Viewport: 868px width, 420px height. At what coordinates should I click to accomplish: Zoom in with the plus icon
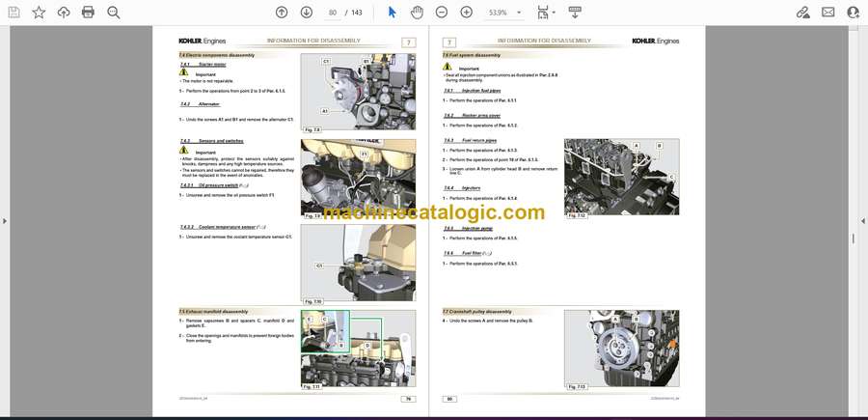(x=467, y=13)
